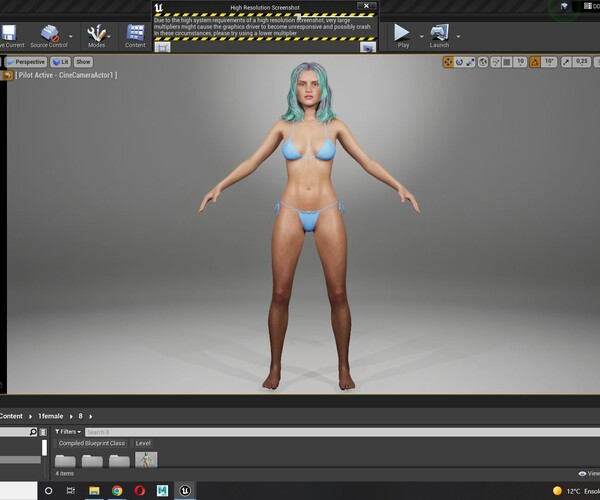Click the '4 items' status text
This screenshot has height=500, width=600.
pos(64,474)
